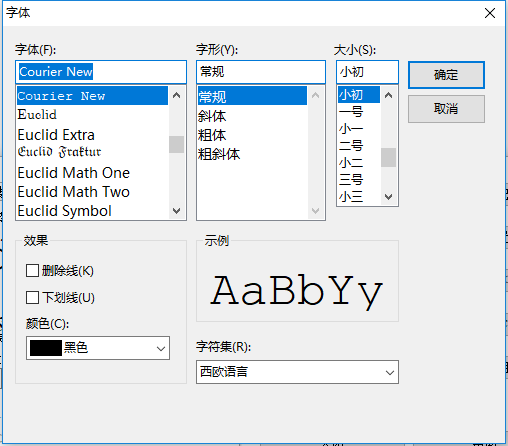508x446 pixels.
Task: Select Euclid Math Two font
Action: tap(92, 192)
